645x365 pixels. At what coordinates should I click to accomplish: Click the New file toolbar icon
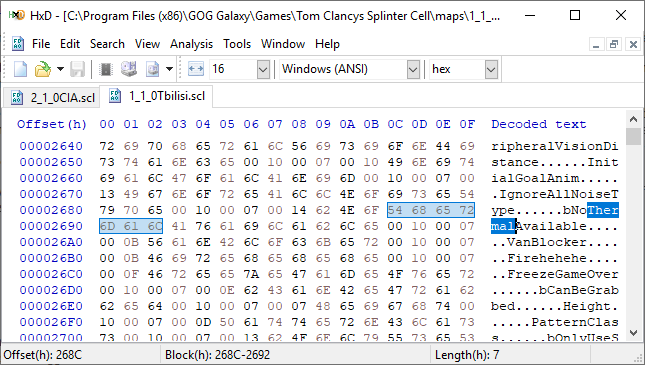click(x=20, y=69)
